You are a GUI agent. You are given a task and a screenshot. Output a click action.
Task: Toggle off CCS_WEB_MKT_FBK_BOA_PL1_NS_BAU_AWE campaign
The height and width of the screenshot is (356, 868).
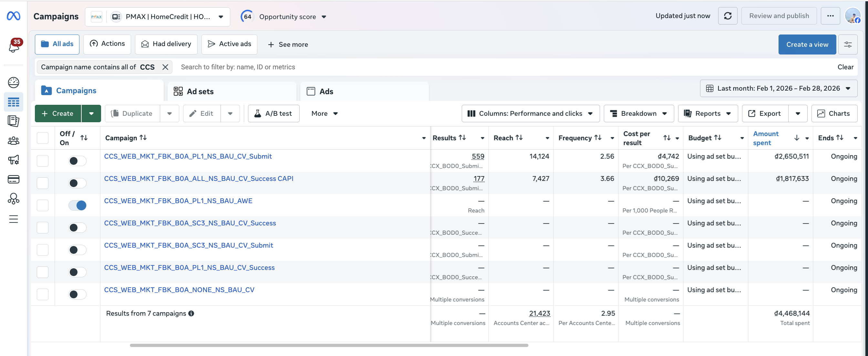coord(77,205)
